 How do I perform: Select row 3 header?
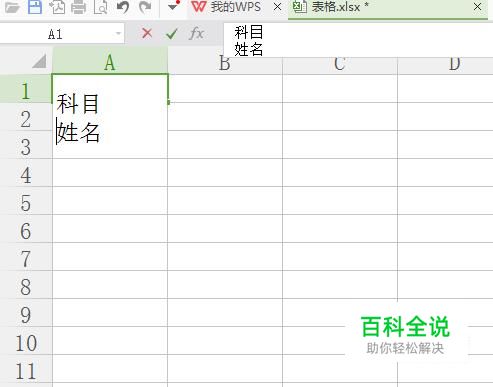(26, 145)
